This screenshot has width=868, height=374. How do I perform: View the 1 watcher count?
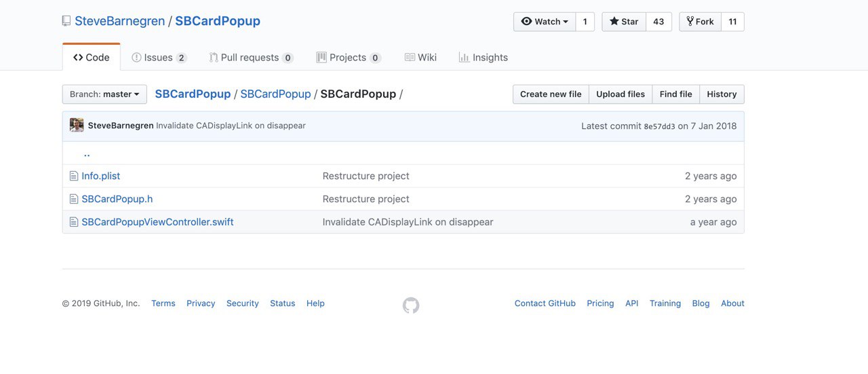point(585,22)
